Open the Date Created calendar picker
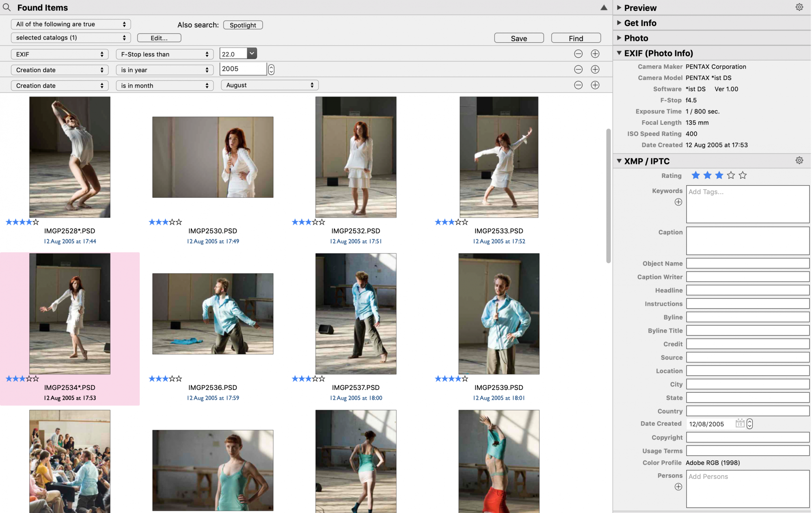This screenshot has height=513, width=812. click(740, 423)
